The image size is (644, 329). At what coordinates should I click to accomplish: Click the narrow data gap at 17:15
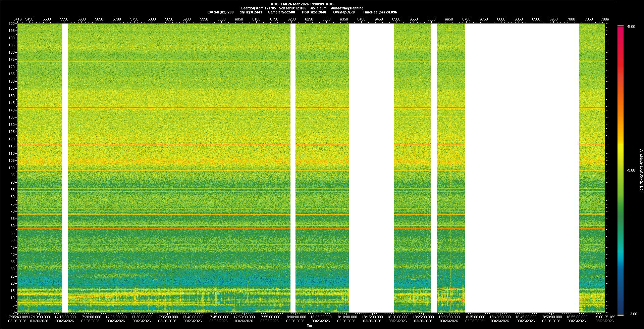point(65,168)
